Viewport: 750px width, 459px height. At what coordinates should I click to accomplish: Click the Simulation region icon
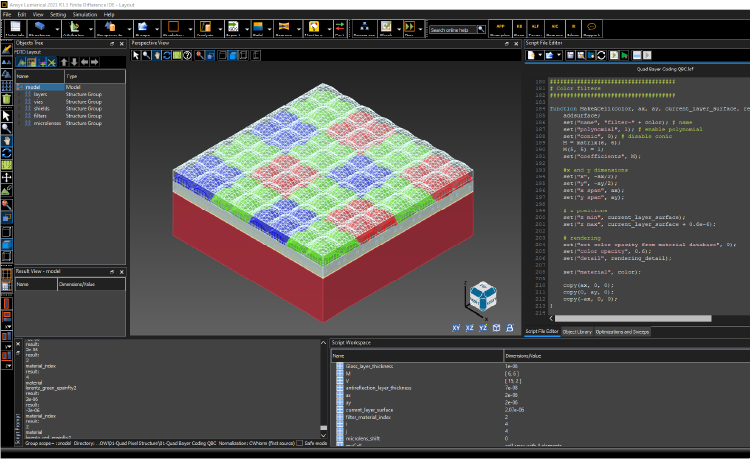(173, 28)
